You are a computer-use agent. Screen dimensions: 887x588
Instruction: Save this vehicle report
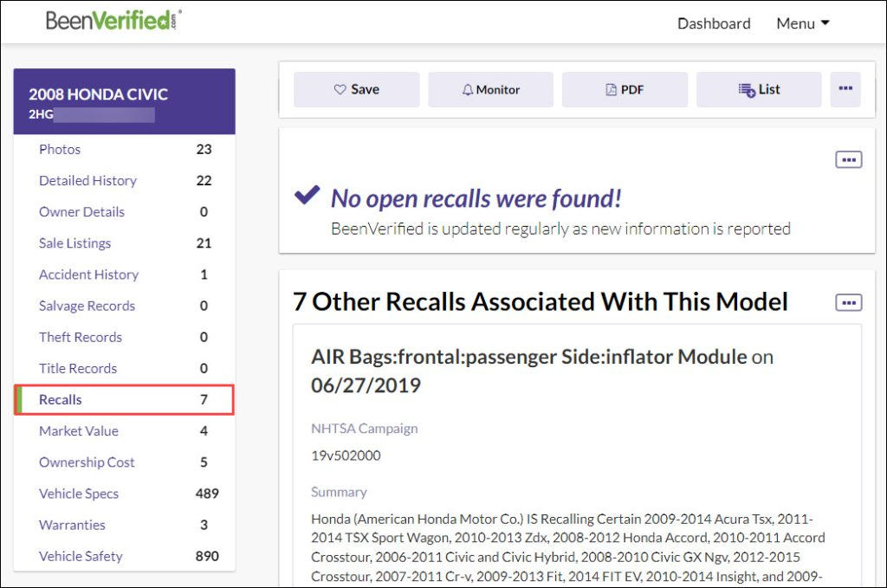click(x=356, y=89)
